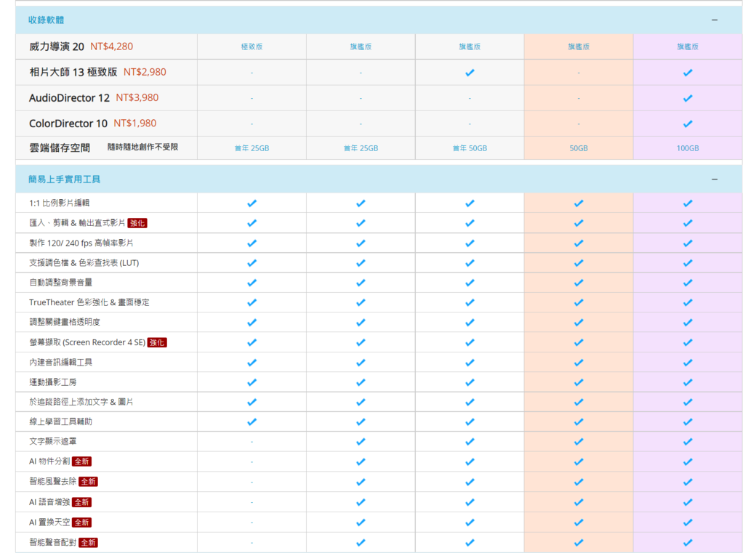Click the 全新 badge next to AI 語音增強
Image resolution: width=756 pixels, height=553 pixels.
click(x=82, y=502)
